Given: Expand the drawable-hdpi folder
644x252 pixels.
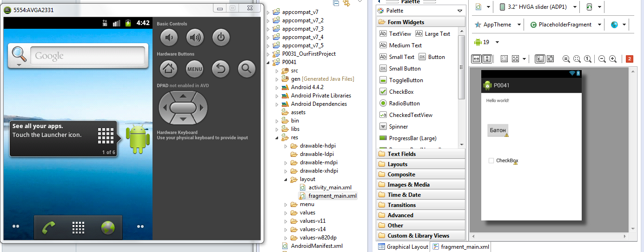Looking at the screenshot, I should pos(285,146).
